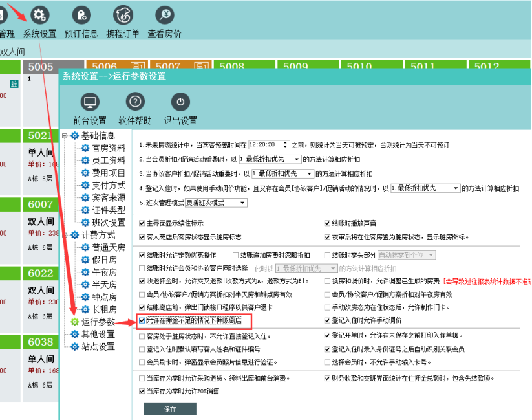Open 协议客户 discount priority dropdown in item 3
532x420 pixels.
point(282,173)
